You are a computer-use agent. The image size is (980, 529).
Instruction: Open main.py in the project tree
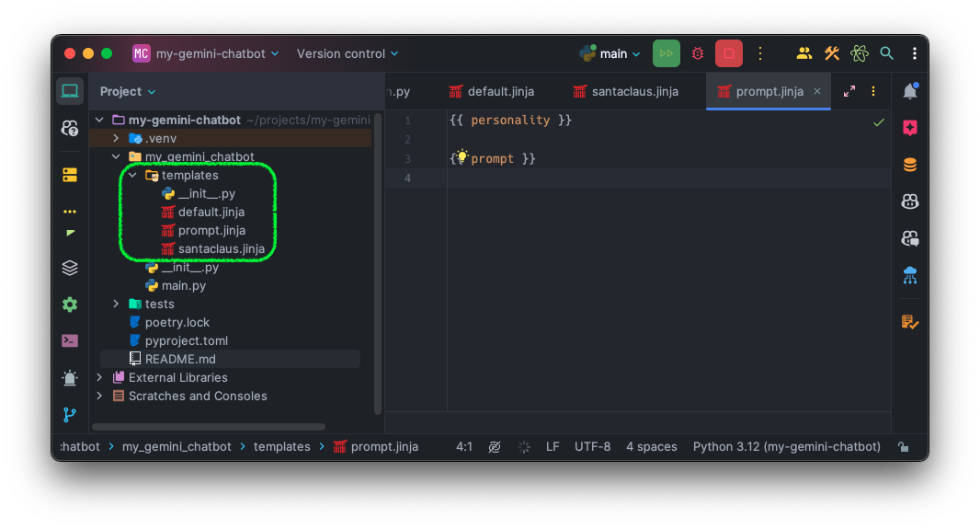183,285
